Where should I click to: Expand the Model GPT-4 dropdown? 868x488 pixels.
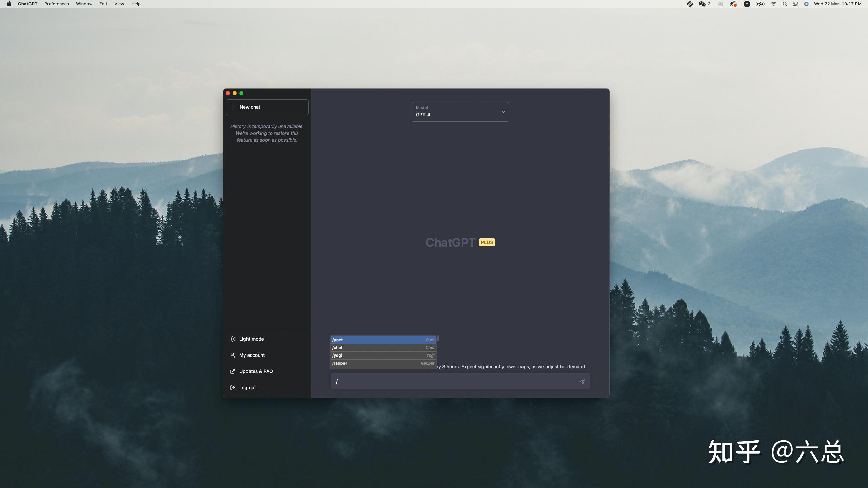point(460,111)
